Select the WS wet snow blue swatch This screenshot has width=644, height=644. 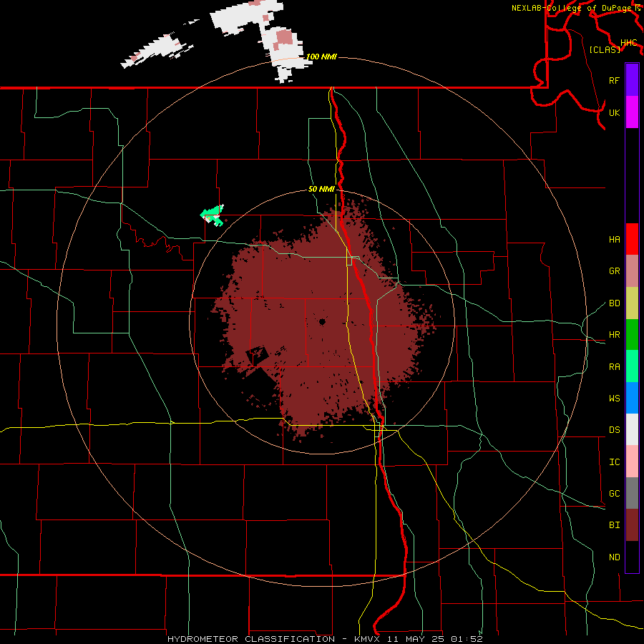(632, 398)
